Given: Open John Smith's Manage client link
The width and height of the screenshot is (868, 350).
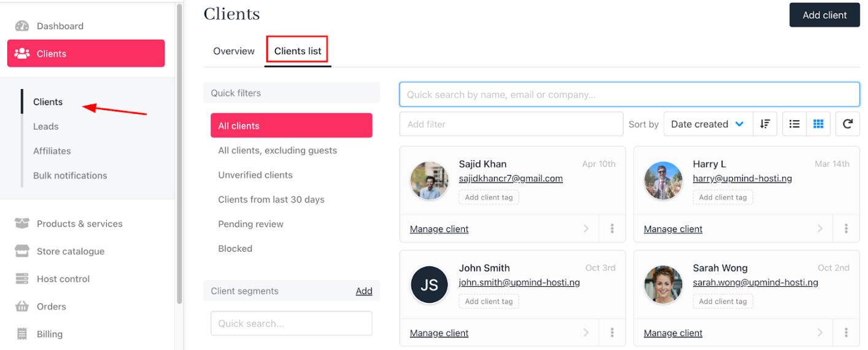Looking at the screenshot, I should click(439, 333).
